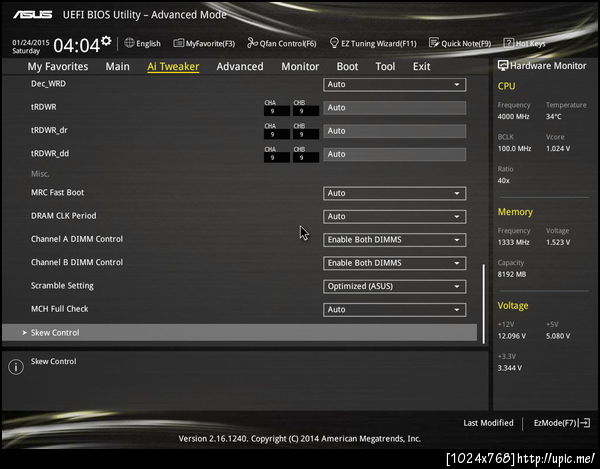Click the English language button
Screen dimensions: 600x469
(x=143, y=43)
